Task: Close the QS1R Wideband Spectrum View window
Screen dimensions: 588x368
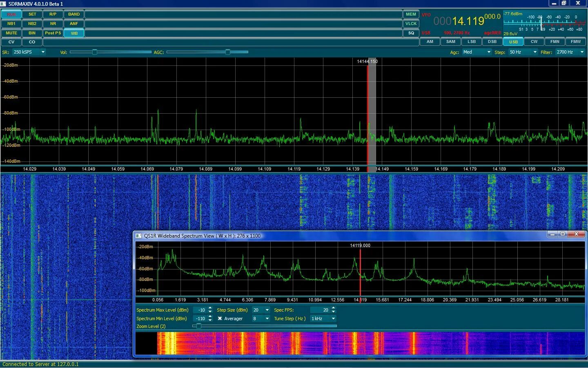Action: click(x=576, y=234)
